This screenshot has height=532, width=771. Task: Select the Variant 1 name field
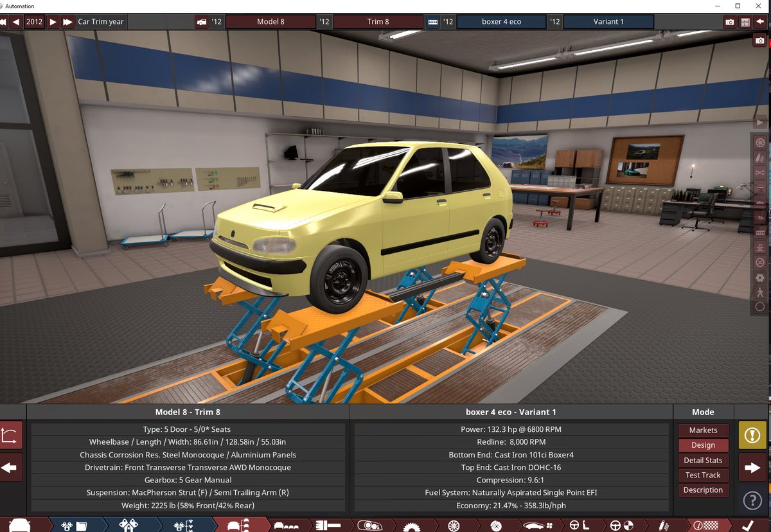click(608, 22)
